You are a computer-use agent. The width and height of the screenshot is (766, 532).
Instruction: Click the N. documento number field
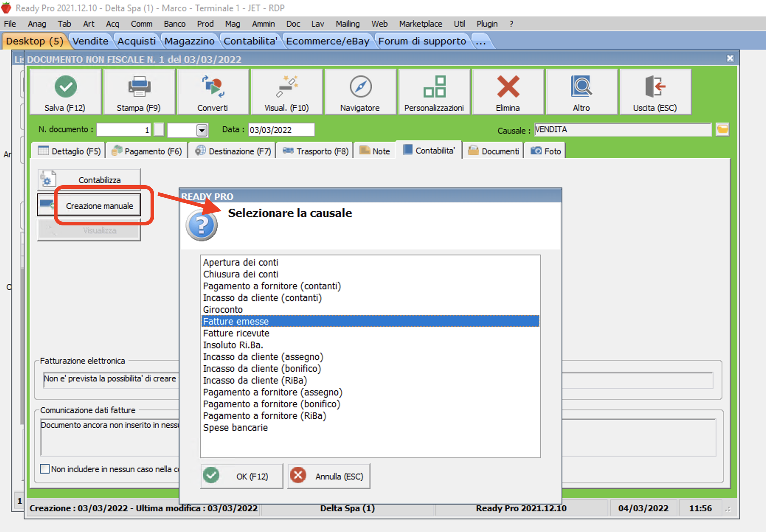(x=124, y=130)
